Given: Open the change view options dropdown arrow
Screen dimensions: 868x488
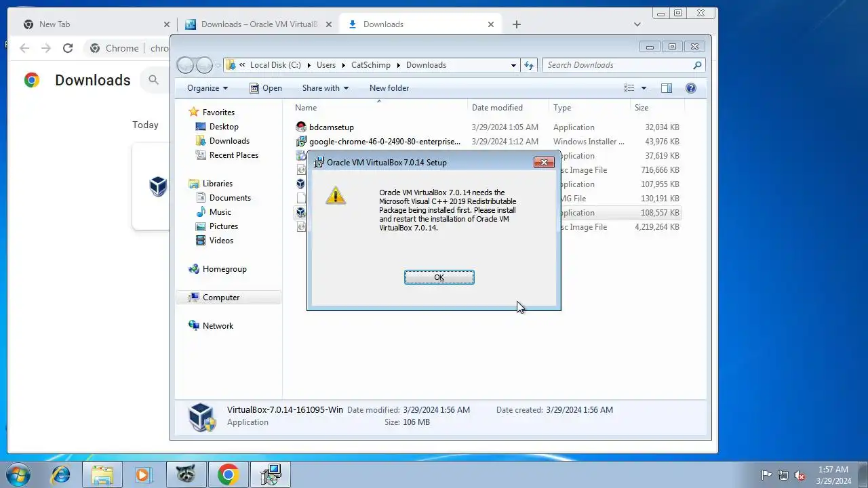Looking at the screenshot, I should pyautogui.click(x=644, y=88).
